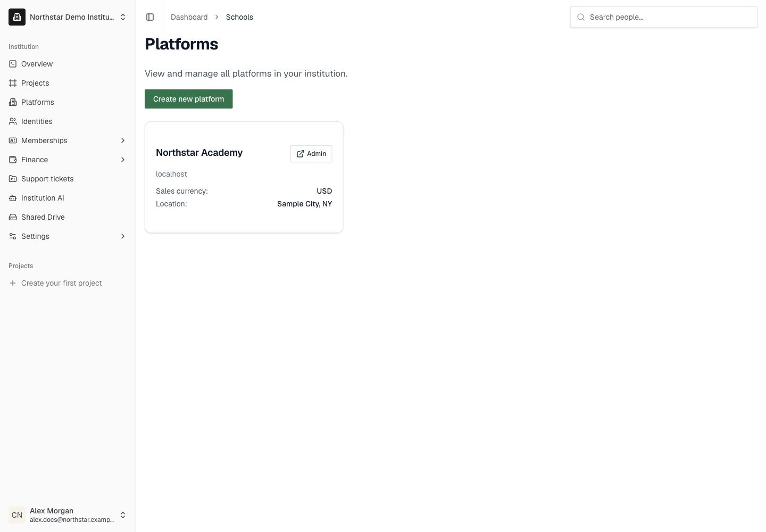Click the Memberships card icon
Image resolution: width=766 pixels, height=532 pixels.
click(13, 140)
